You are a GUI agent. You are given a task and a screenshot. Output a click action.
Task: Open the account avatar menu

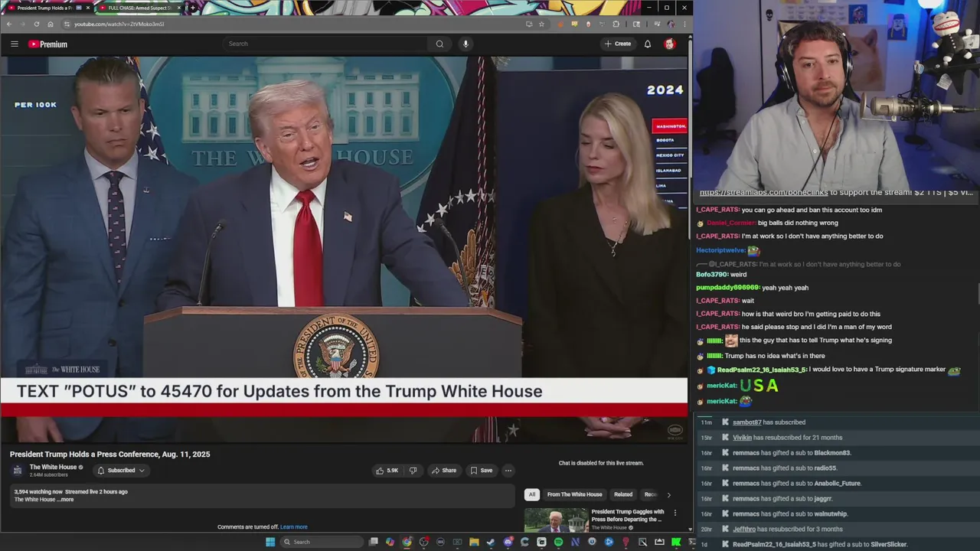click(x=670, y=44)
